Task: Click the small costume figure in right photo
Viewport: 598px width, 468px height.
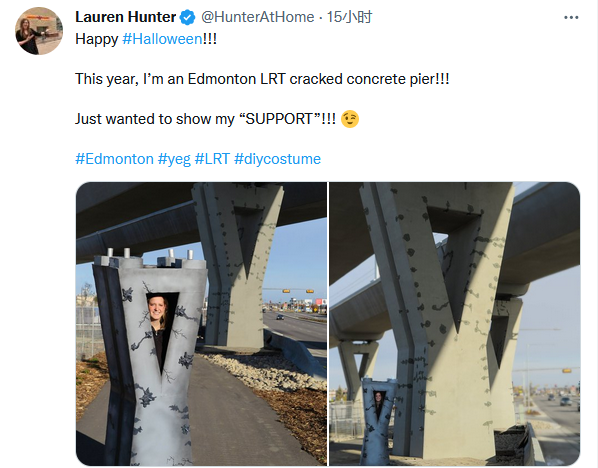Action: [378, 421]
